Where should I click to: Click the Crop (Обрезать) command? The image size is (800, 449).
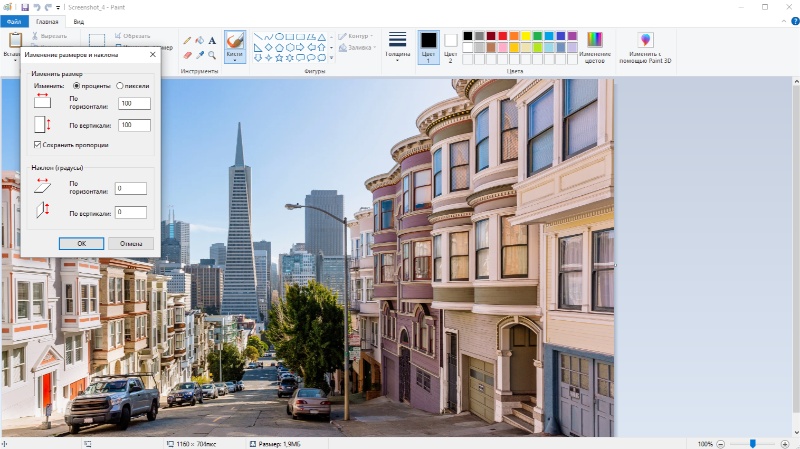tap(133, 36)
